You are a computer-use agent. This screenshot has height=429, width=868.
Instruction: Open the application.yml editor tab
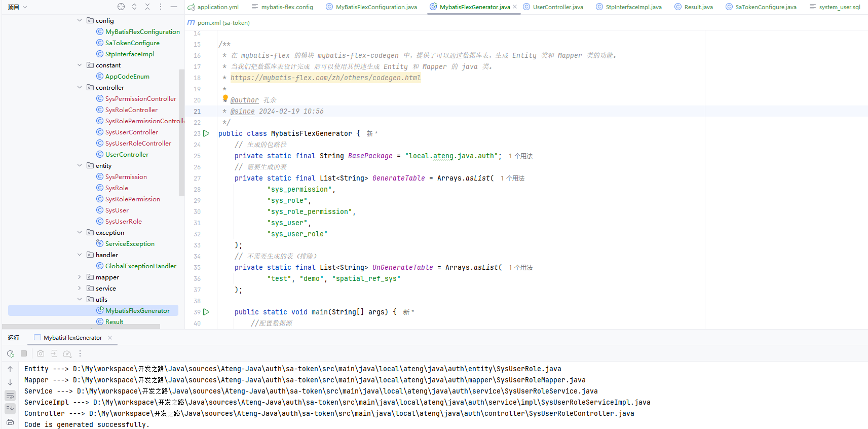[217, 7]
